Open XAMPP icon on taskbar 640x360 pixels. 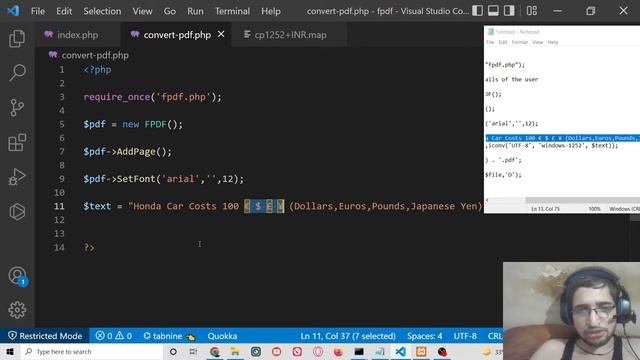pyautogui.click(x=421, y=351)
